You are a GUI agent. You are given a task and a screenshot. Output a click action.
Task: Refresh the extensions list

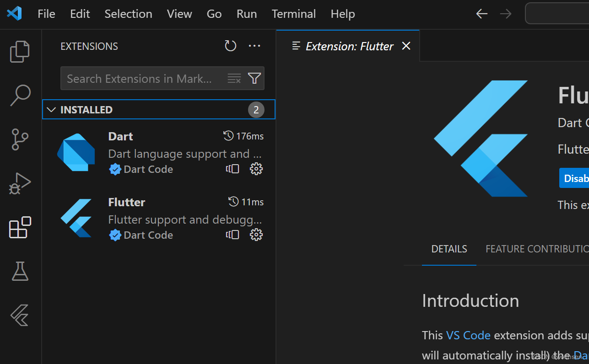[x=231, y=46]
